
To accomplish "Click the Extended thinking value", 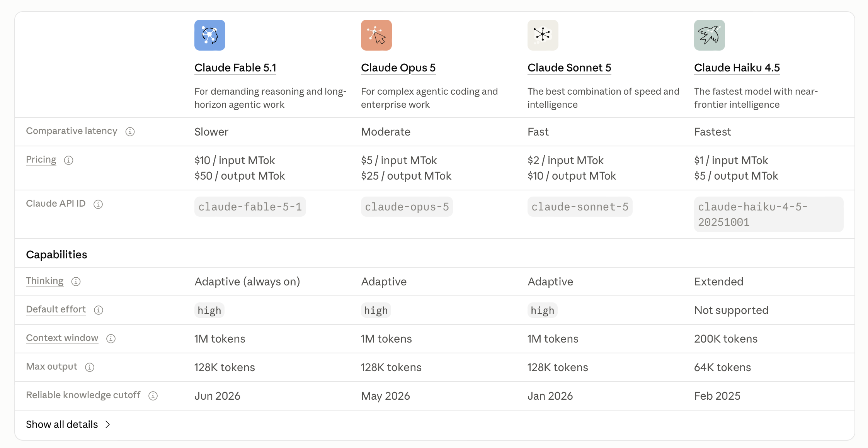I will 719,282.
